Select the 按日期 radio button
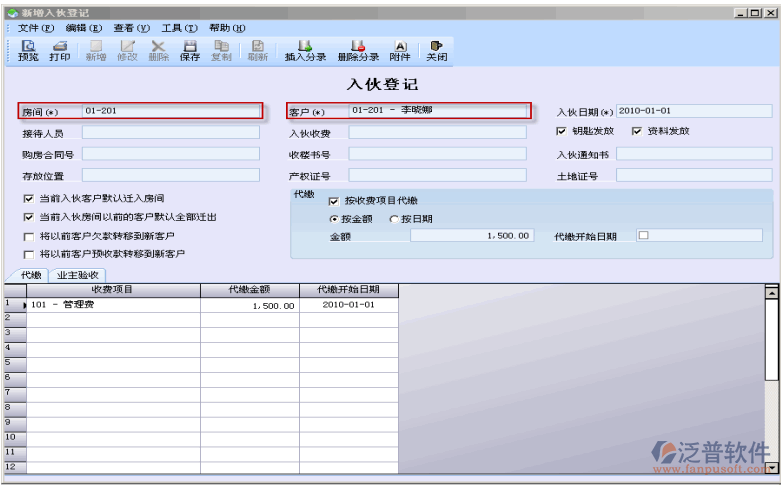Image resolution: width=781 pixels, height=485 pixels. point(394,218)
